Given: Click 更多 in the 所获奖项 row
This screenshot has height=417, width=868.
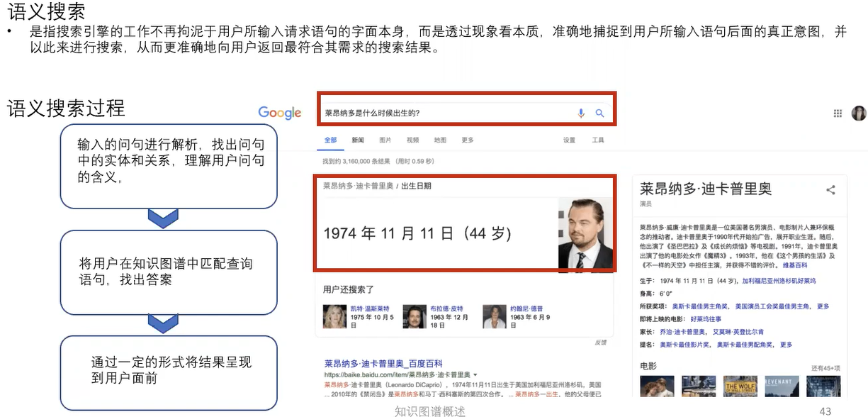Looking at the screenshot, I should pos(823,306).
